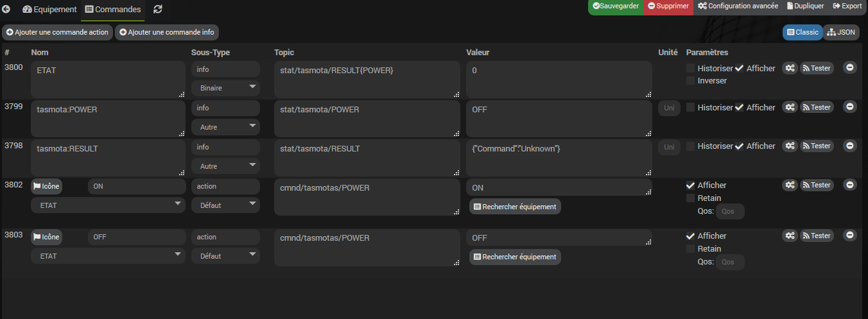Screen dimensions: 868x319
Task: Choose an icon for the ON command
Action: click(47, 186)
